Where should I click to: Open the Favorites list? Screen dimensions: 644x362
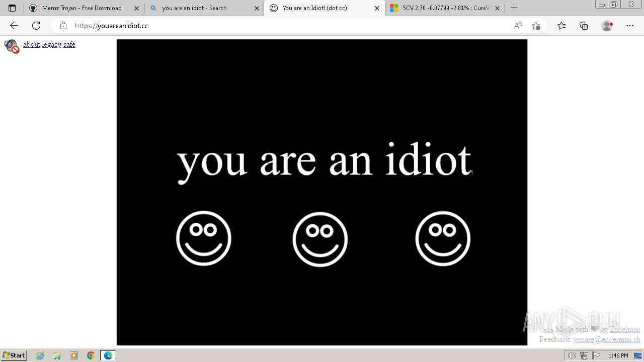point(561,26)
